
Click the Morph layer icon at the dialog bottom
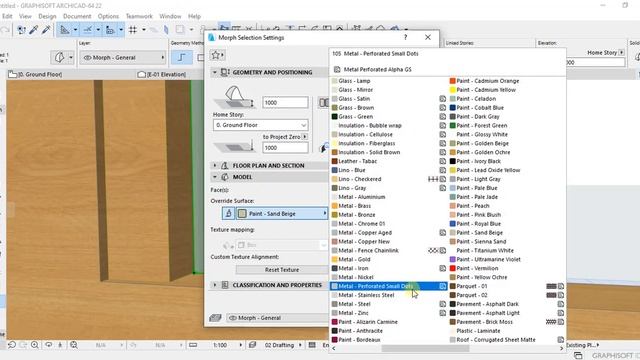[215, 318]
